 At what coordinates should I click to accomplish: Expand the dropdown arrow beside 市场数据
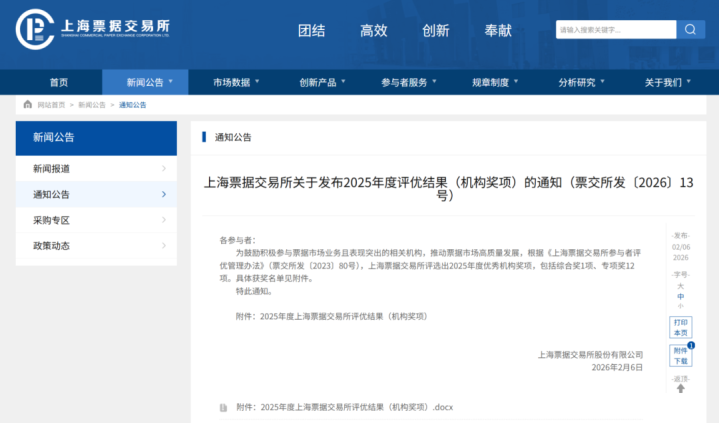[x=257, y=81]
